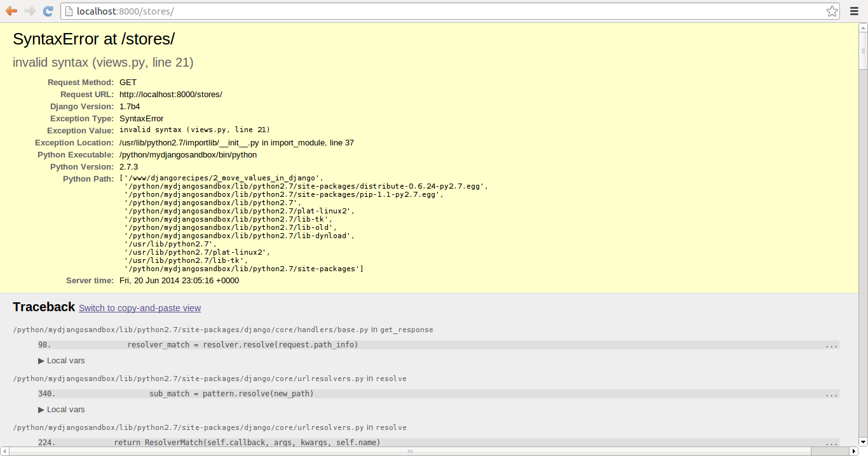Click the horizontal scrollbar thumb
Screen dimensions: 868x456
point(410,451)
